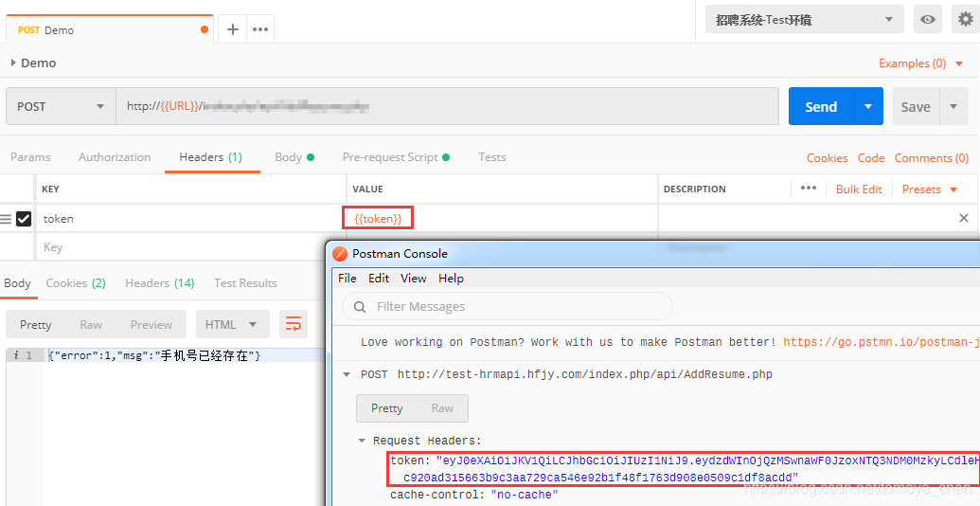Click the drag handle icon of token row

(6, 219)
